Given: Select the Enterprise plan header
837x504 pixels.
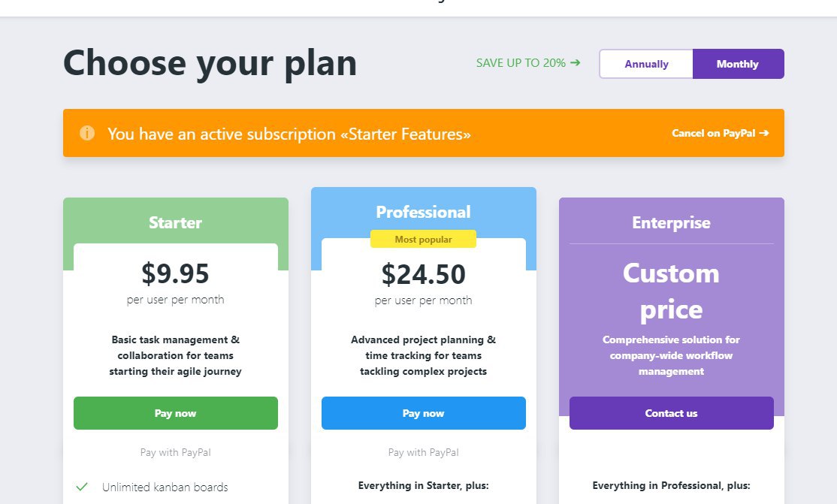Looking at the screenshot, I should [671, 222].
